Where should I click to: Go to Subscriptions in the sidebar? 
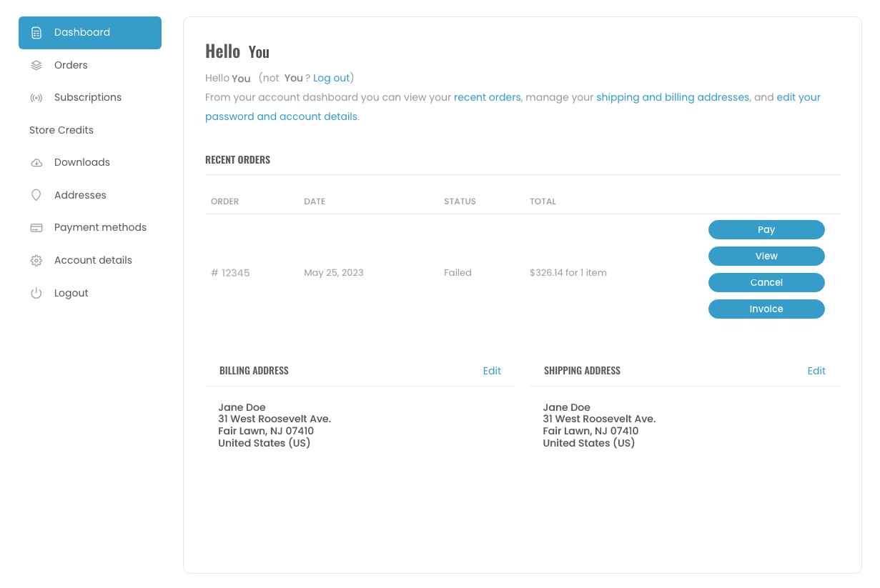[88, 97]
